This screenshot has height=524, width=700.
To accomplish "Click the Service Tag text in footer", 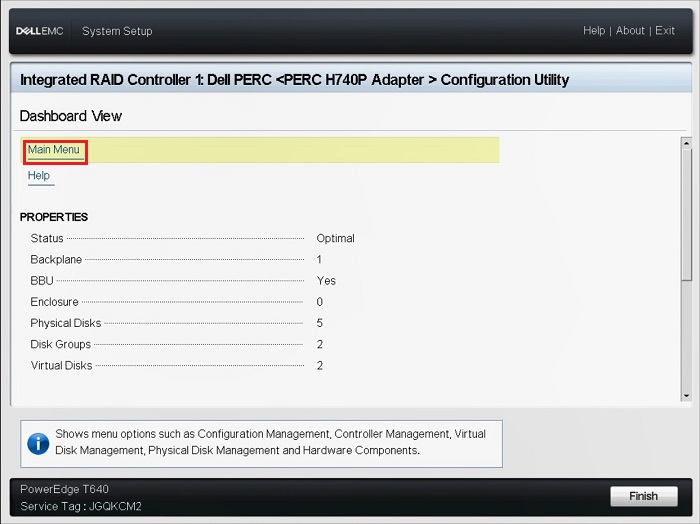I will click(x=81, y=507).
